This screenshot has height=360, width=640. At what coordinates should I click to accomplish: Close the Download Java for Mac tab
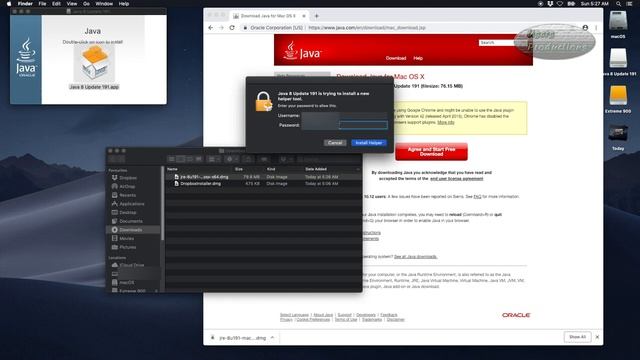(x=304, y=16)
